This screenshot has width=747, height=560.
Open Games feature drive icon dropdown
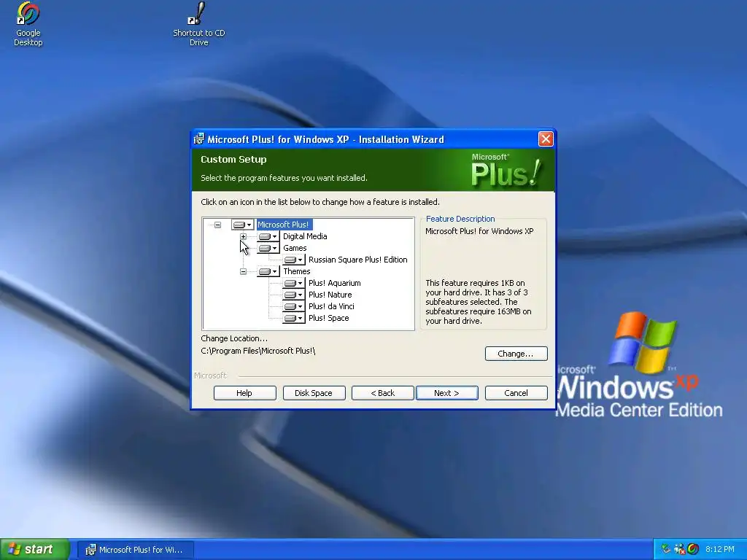[268, 248]
